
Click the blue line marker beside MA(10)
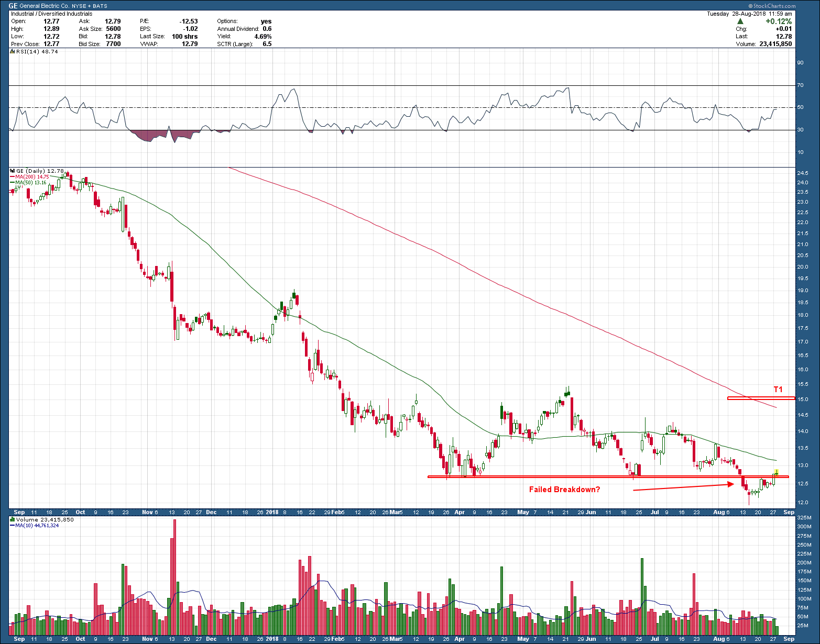pos(13,525)
